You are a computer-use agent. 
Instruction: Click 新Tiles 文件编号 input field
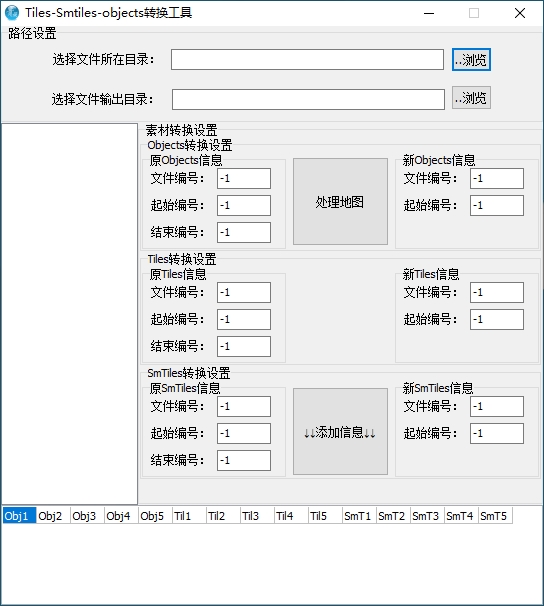[497, 292]
